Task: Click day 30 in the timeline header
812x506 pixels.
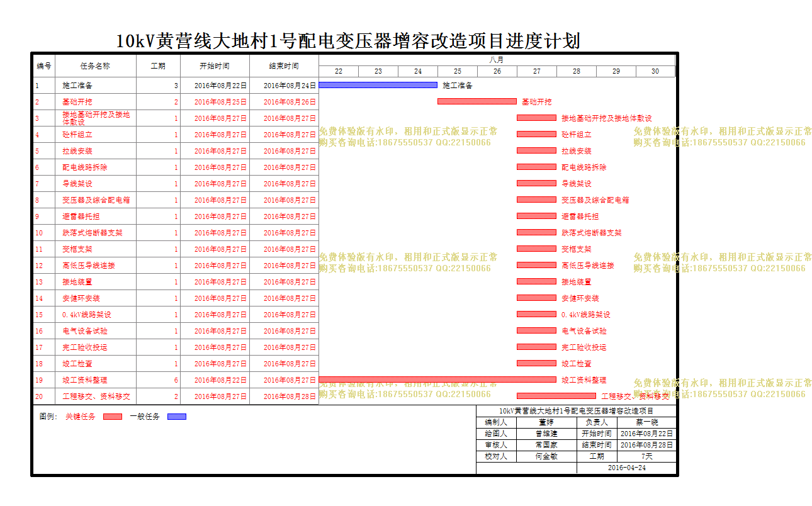Action: 655,71
